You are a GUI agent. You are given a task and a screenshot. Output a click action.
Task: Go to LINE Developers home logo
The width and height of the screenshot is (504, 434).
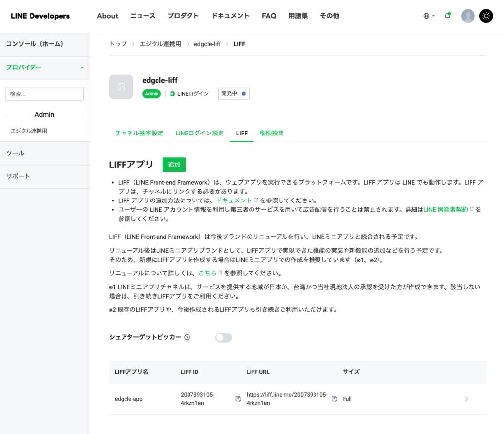pos(40,16)
